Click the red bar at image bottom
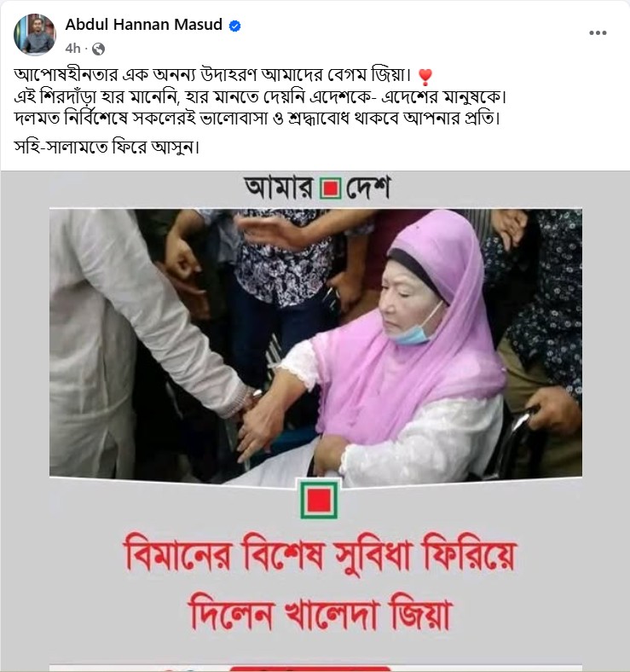This screenshot has height=672, width=630. pyautogui.click(x=310, y=669)
